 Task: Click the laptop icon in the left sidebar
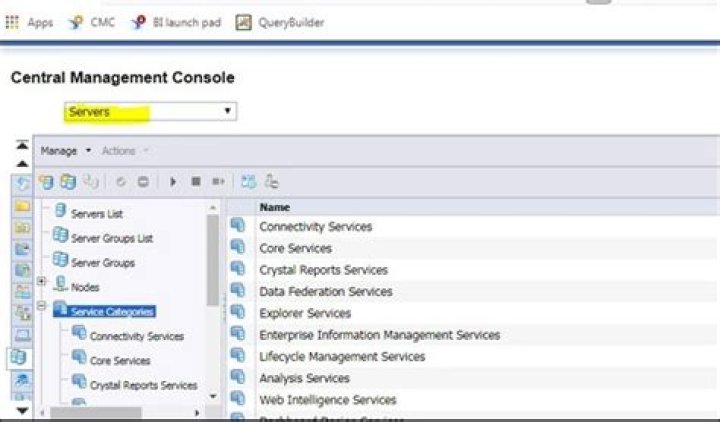tap(22, 335)
